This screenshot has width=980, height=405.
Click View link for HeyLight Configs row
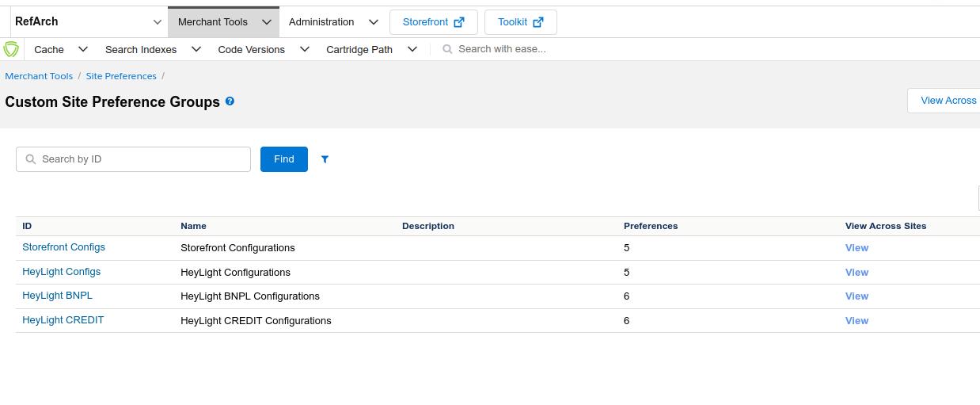click(x=857, y=273)
